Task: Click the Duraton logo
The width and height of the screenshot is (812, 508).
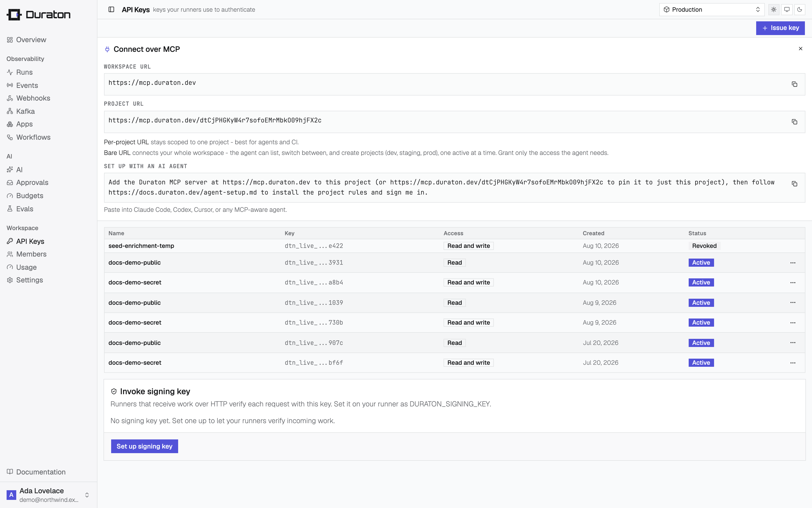Action: (39, 14)
